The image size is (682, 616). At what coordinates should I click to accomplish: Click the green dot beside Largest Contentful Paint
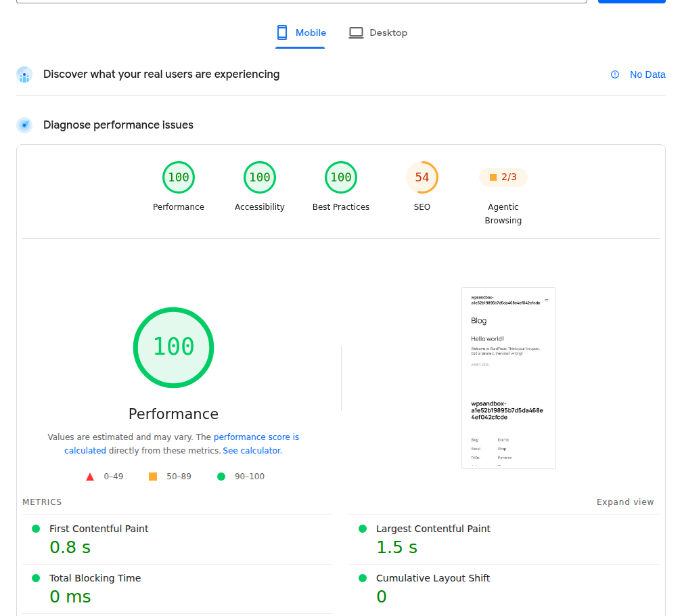pyautogui.click(x=363, y=529)
